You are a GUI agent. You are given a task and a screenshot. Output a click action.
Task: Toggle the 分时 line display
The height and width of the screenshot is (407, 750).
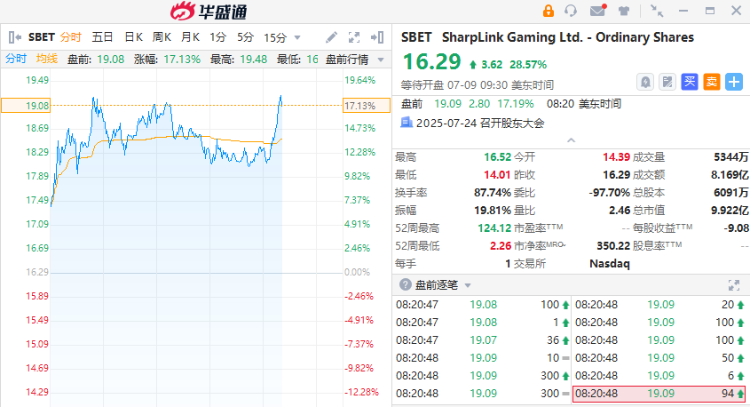16,59
